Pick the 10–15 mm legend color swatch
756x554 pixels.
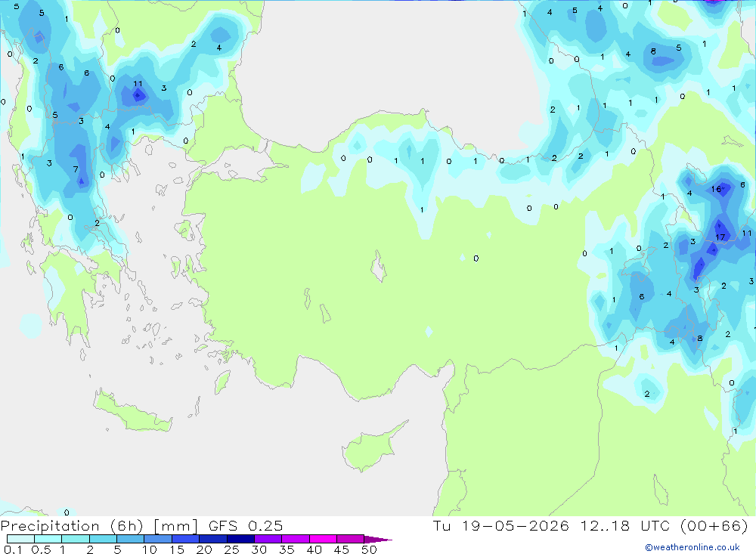pyautogui.click(x=158, y=539)
